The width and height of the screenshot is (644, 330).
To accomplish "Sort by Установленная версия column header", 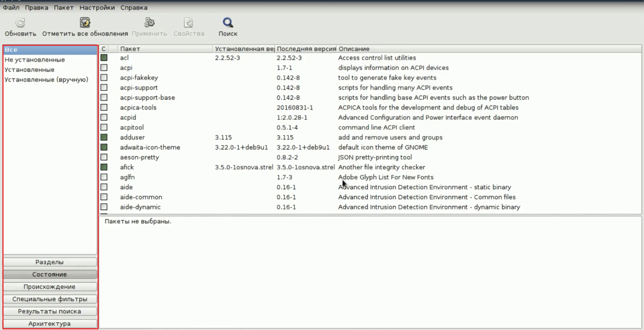I will 244,49.
